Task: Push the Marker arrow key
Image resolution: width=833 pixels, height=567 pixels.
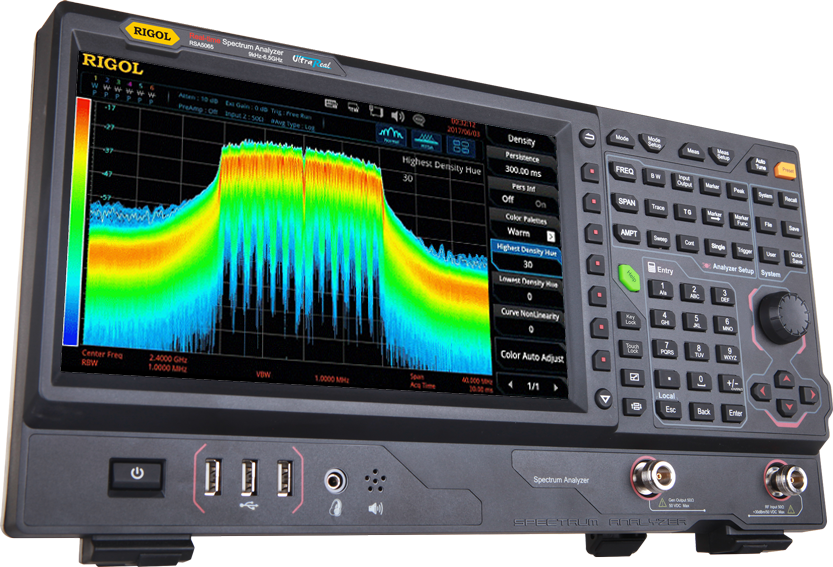Action: [715, 216]
